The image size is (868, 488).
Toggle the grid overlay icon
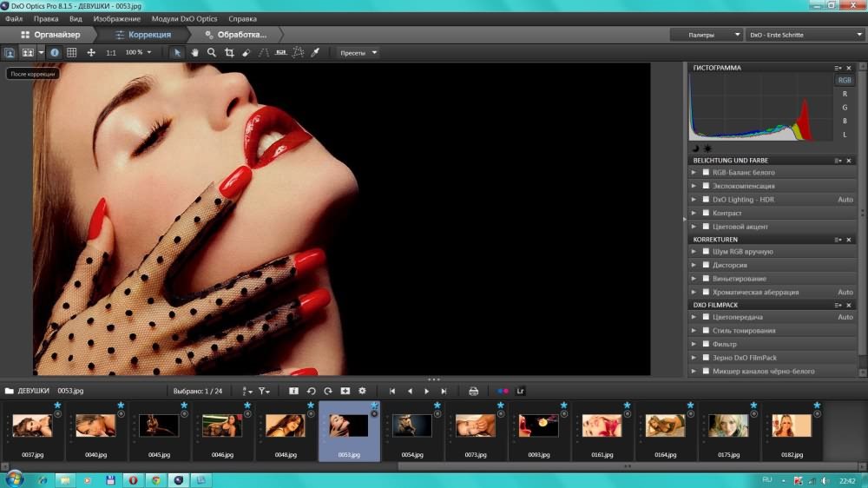coord(72,53)
